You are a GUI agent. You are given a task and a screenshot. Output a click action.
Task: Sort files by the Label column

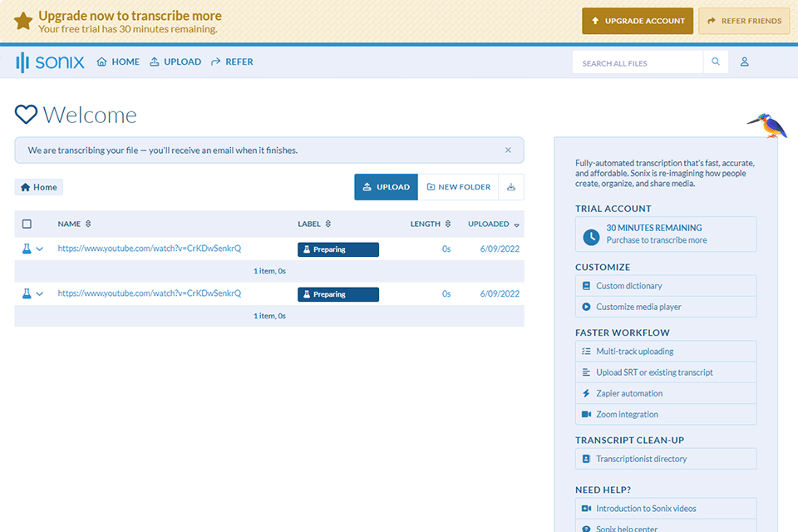coord(314,224)
